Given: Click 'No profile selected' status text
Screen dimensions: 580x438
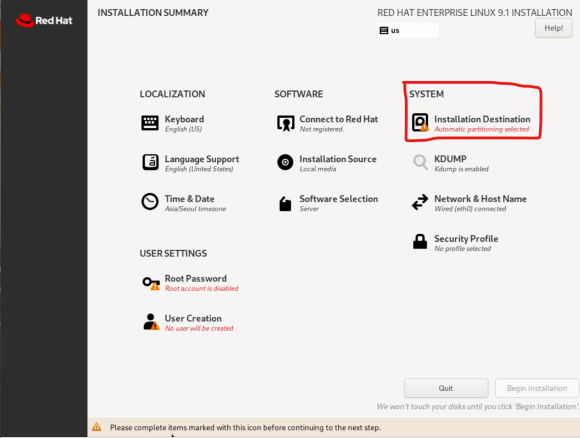Looking at the screenshot, I should click(462, 249).
